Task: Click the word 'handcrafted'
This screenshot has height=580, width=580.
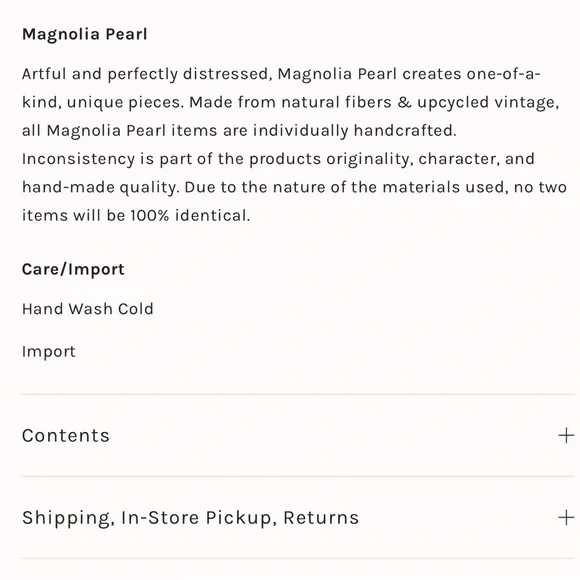Action: [405, 131]
